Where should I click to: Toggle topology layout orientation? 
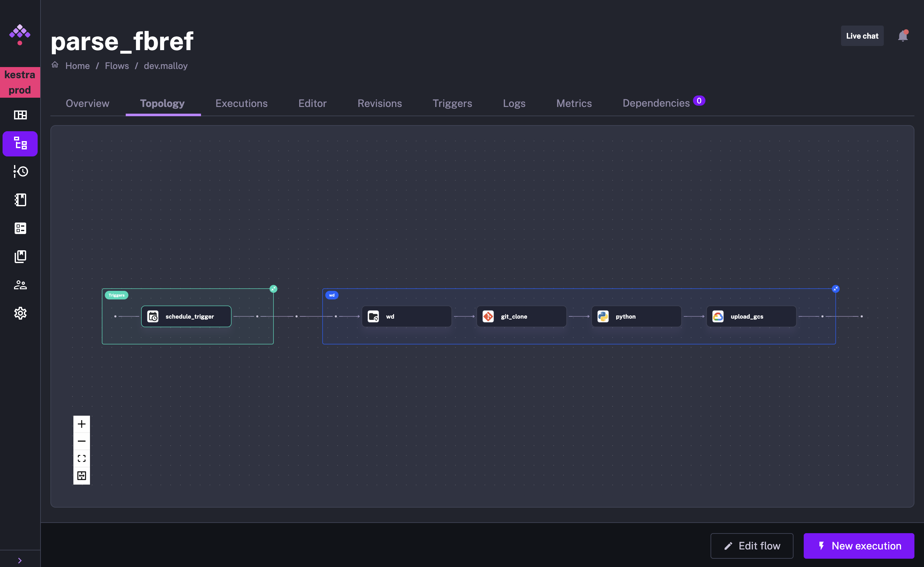81,475
